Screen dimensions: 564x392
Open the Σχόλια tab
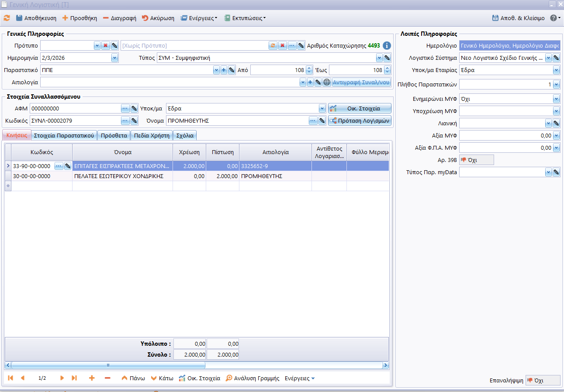[x=185, y=135]
